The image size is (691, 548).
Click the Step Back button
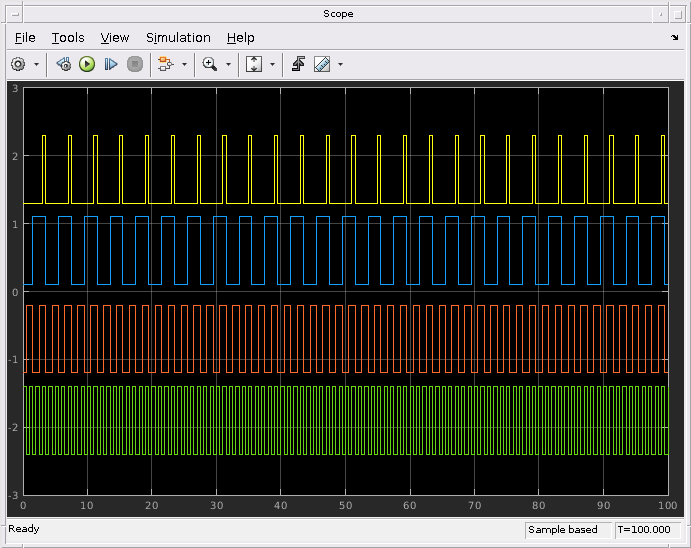click(x=64, y=64)
